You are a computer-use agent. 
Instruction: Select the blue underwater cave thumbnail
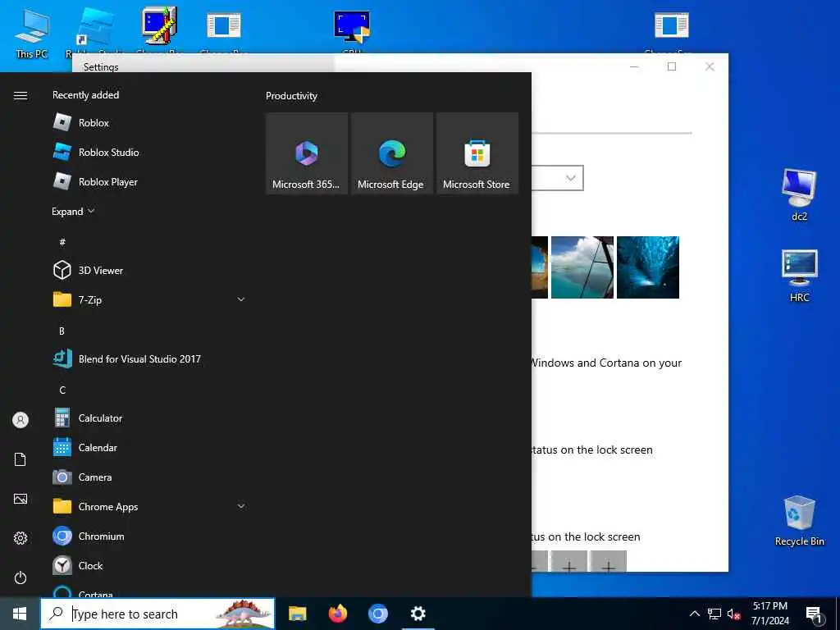[x=648, y=267]
